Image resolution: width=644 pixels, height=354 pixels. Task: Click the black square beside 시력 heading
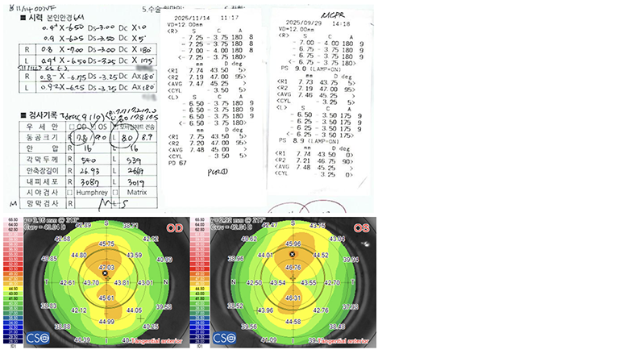[23, 18]
